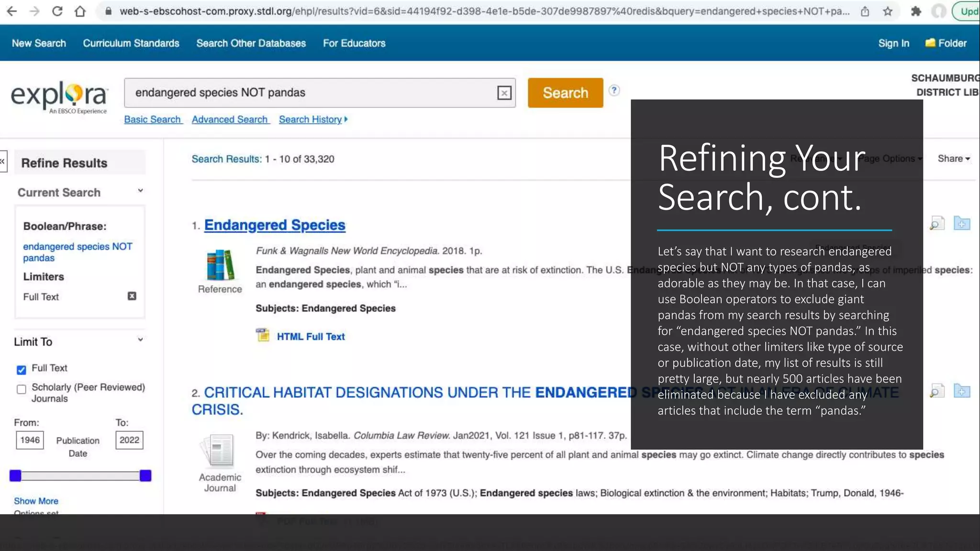
Task: Remove the Full Text limiter X icon
Action: [132, 296]
